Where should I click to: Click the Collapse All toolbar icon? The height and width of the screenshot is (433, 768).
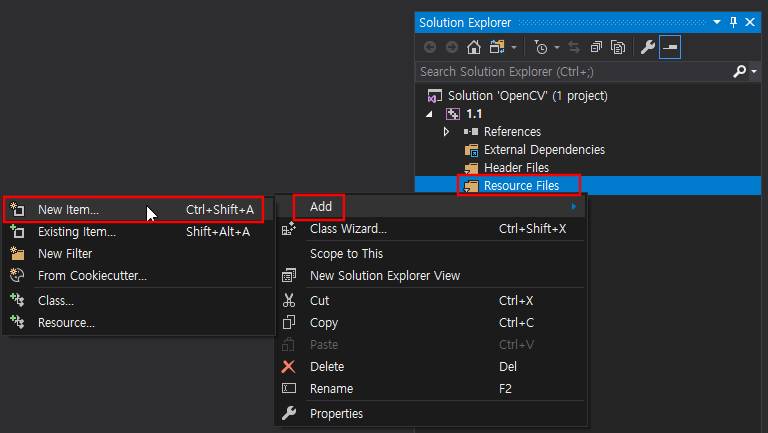point(596,47)
